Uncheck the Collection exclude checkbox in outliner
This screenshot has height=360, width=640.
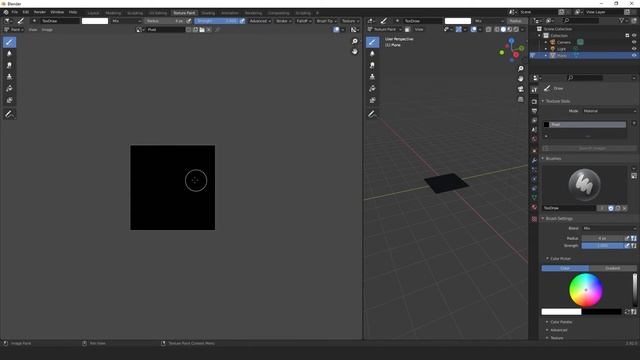point(627,36)
